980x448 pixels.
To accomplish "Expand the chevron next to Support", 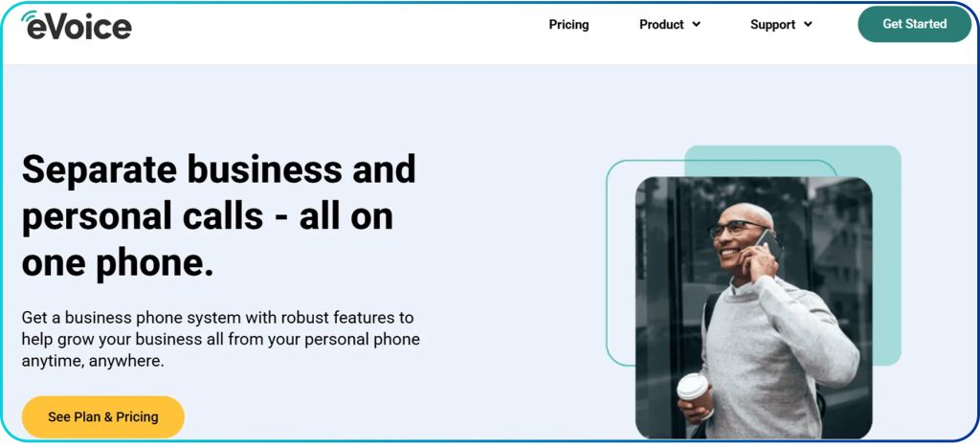I will (x=808, y=24).
